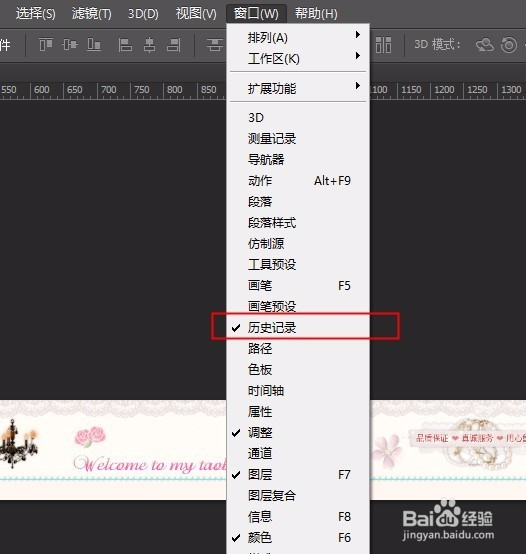This screenshot has height=554, width=526.
Task: Click distribute top edges icon
Action: (214, 45)
